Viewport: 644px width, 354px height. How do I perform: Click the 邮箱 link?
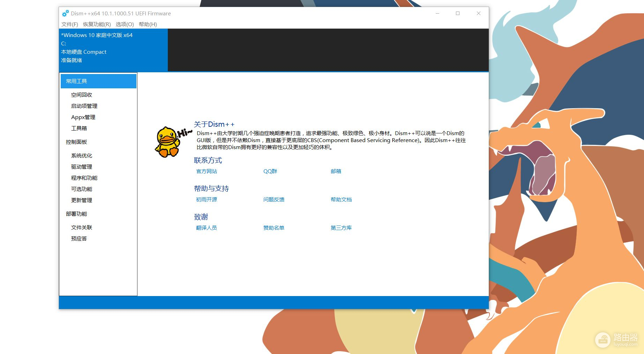coord(336,171)
